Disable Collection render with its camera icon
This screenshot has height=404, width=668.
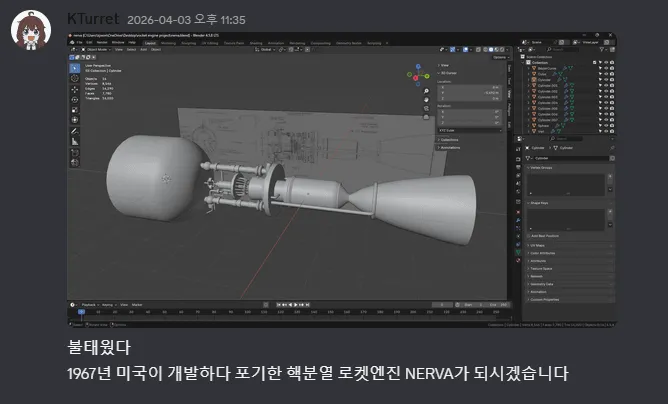point(612,62)
